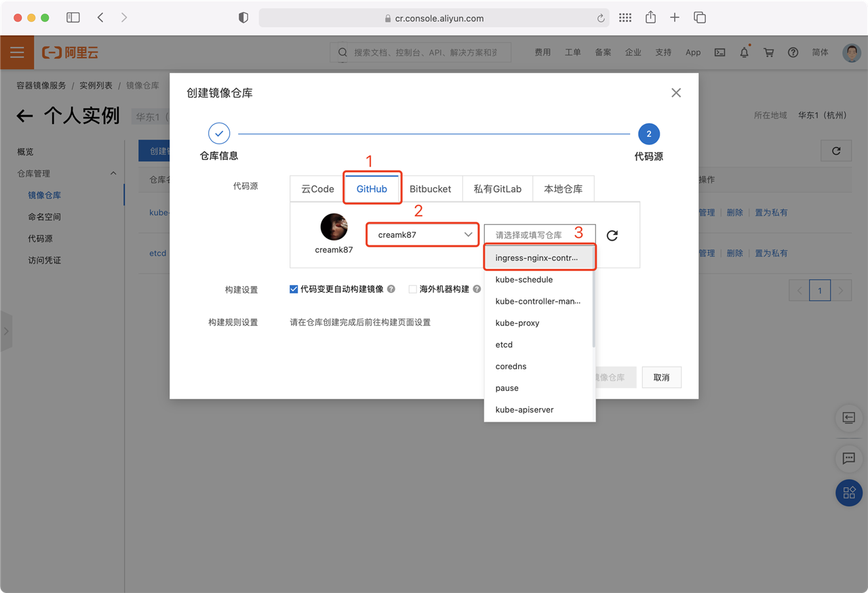Screen dimensions: 868x593
Task: Switch to the 本地仓库 source tab
Action: pyautogui.click(x=563, y=189)
